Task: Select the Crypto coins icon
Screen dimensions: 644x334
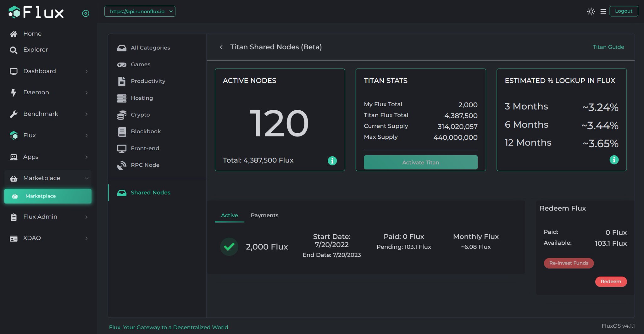Action: (122, 114)
